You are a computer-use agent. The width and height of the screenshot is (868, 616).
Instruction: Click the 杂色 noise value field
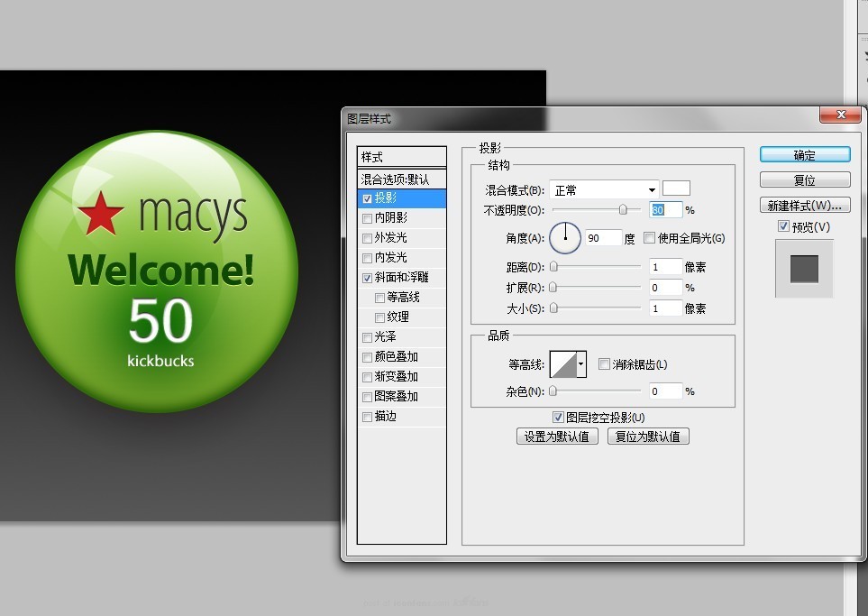665,391
